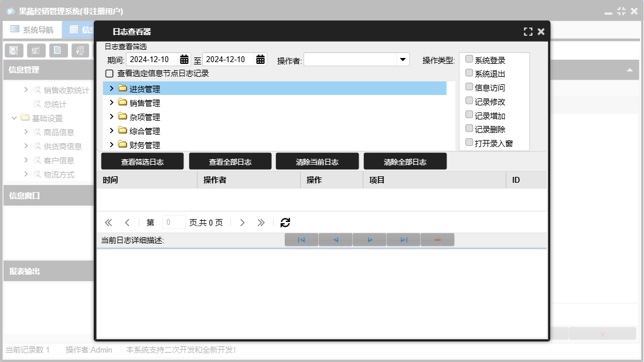644x362 pixels.
Task: Click the 查看筛选日志 button
Action: click(x=142, y=162)
